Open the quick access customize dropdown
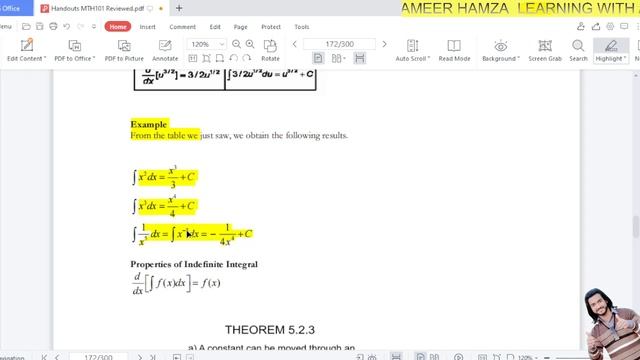Screen dimensions: 640x360 tap(94, 27)
